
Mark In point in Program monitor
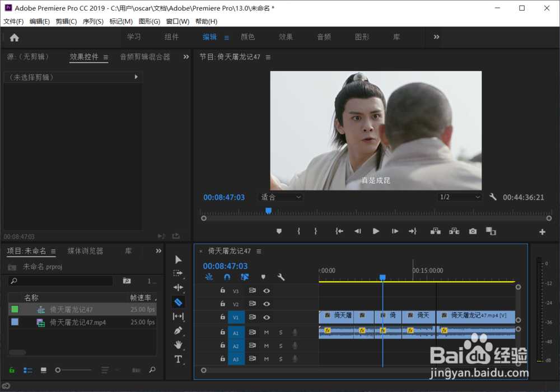(x=298, y=231)
